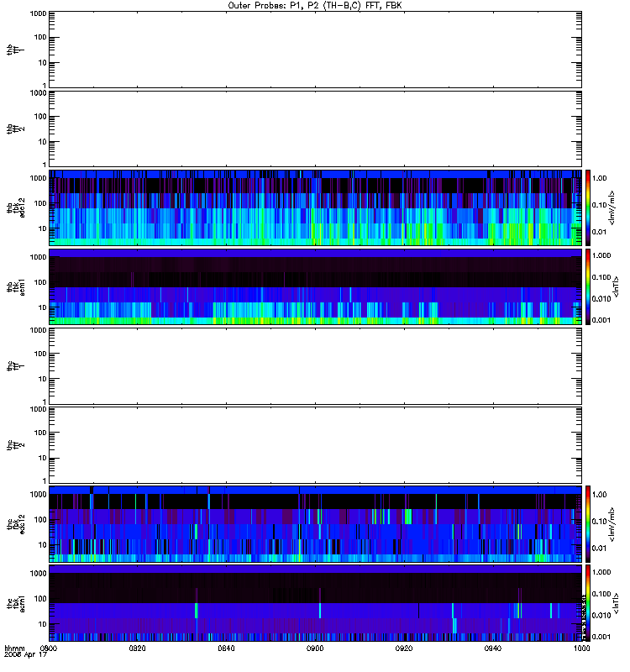Click the nT color bar beside thb fbk scm1

588,286
